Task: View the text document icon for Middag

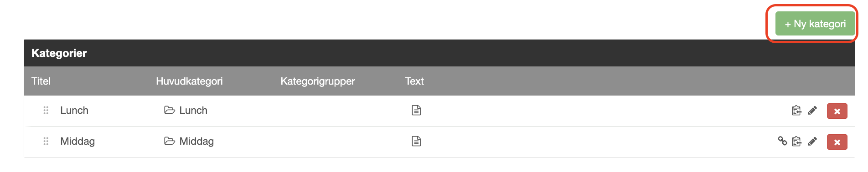Action: pyautogui.click(x=416, y=141)
